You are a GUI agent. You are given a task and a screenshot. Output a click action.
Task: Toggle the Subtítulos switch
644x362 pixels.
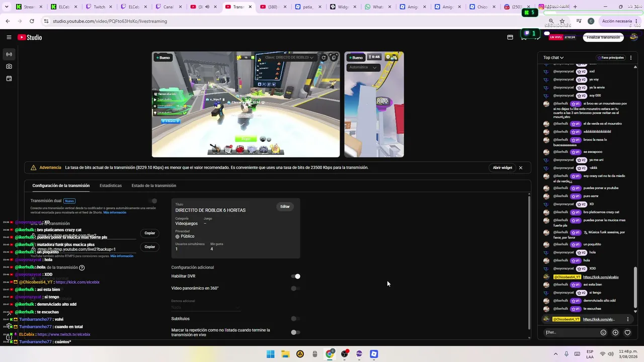click(295, 319)
